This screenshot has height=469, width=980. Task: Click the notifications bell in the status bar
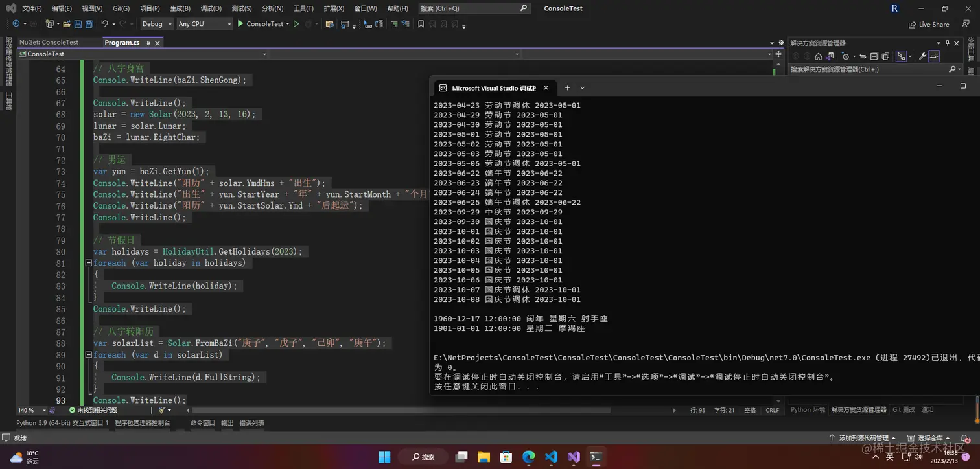click(966, 439)
